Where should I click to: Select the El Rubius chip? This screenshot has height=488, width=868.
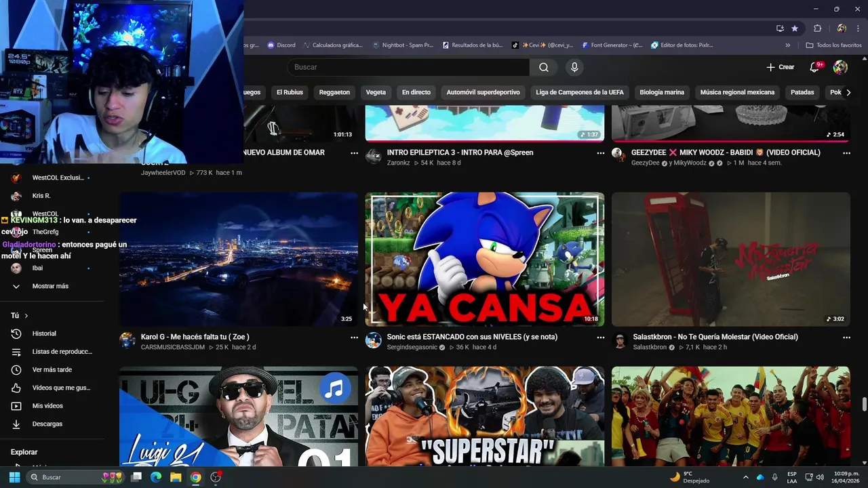coord(290,92)
